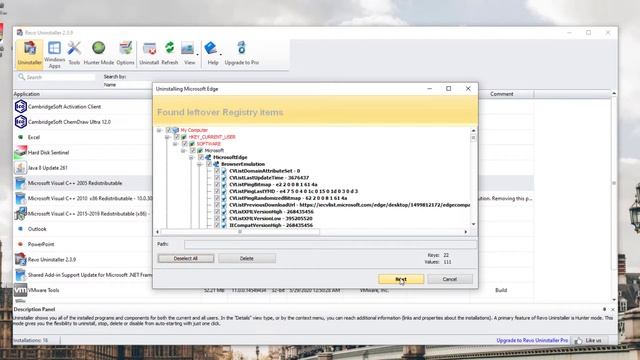Viewport: 640px width, 360px height.
Task: Toggle the BrowserEmulation key checkbox
Action: (209, 164)
